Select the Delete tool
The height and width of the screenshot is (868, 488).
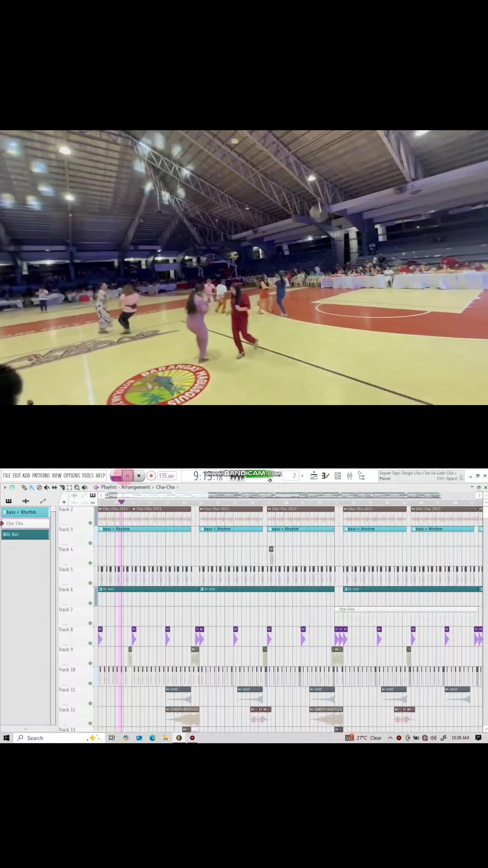[x=39, y=487]
